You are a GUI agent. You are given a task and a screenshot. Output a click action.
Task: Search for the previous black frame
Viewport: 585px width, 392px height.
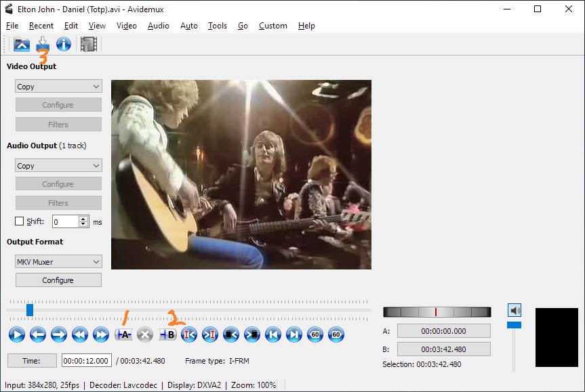pos(231,334)
